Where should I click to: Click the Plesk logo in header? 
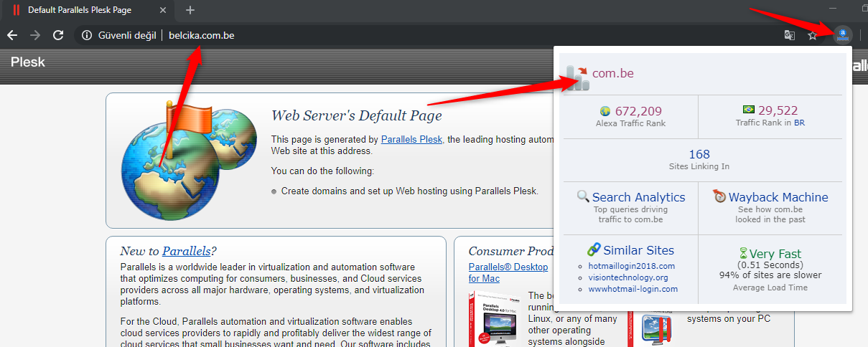click(x=28, y=62)
